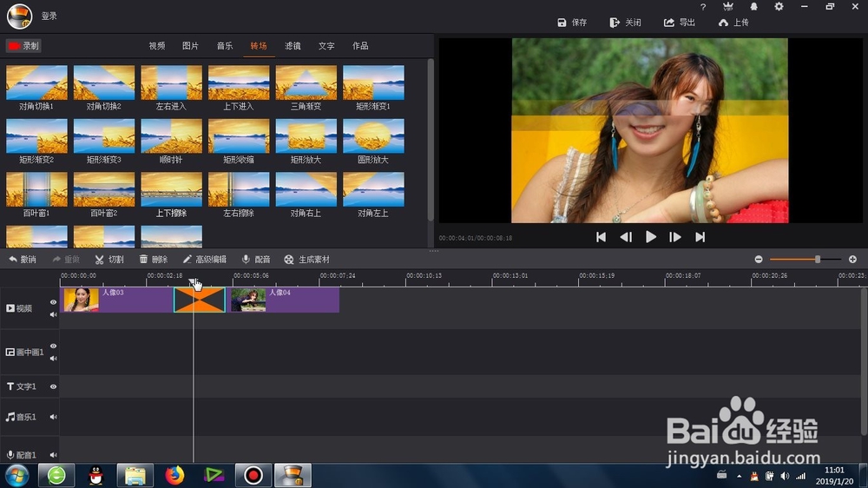Step one frame forward in preview
Image resolution: width=868 pixels, height=488 pixels.
point(674,237)
